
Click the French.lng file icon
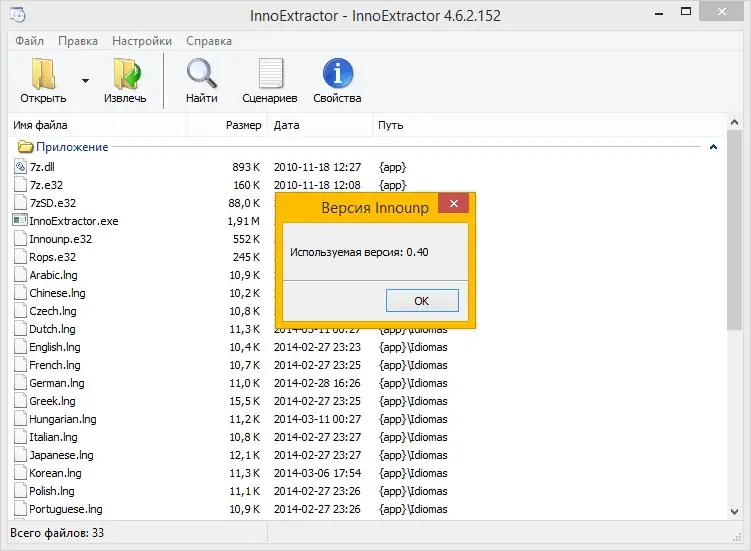coord(20,365)
